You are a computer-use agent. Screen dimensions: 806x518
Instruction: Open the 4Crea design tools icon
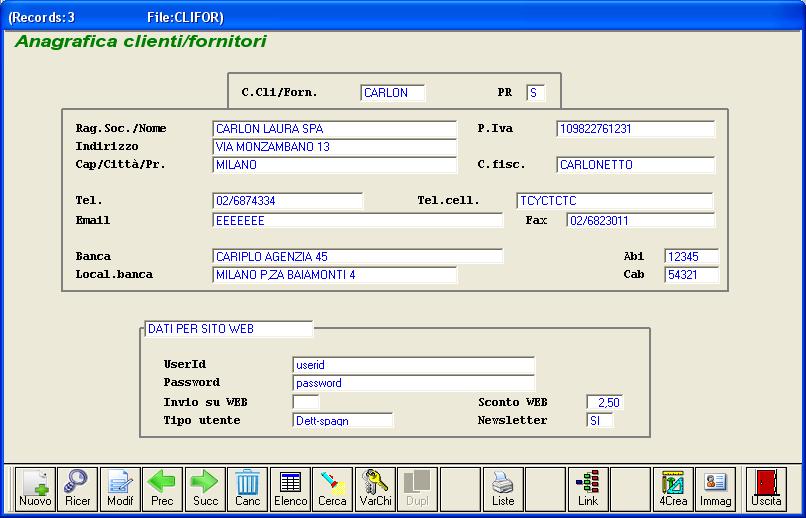pyautogui.click(x=673, y=489)
